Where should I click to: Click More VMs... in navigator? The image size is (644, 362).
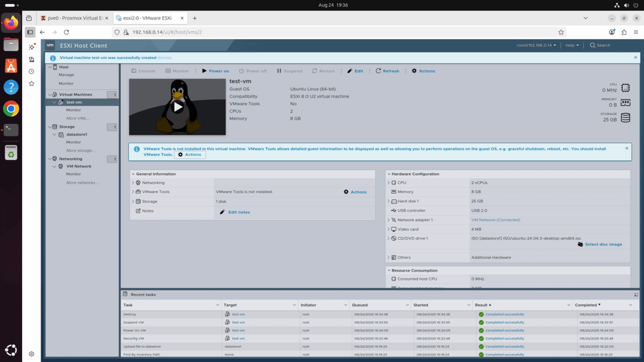(77, 119)
